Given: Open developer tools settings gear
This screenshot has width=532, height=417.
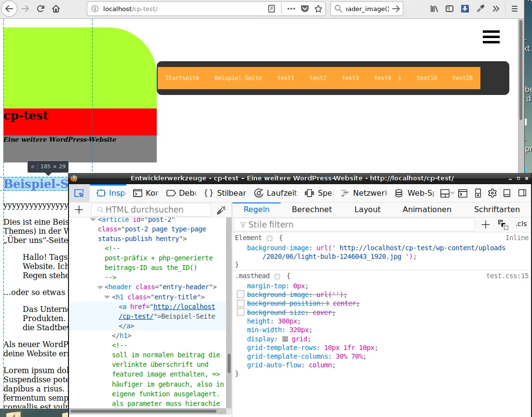Looking at the screenshot, I should pyautogui.click(x=492, y=193).
